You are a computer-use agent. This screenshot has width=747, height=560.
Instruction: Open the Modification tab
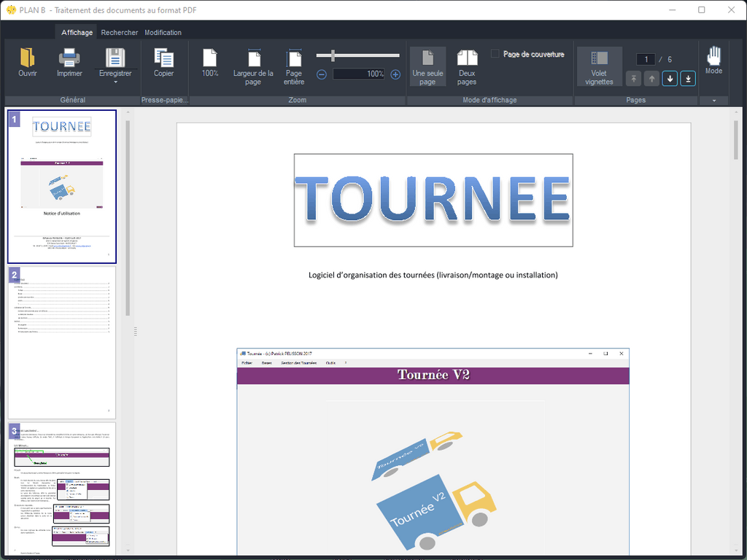[x=163, y=32]
